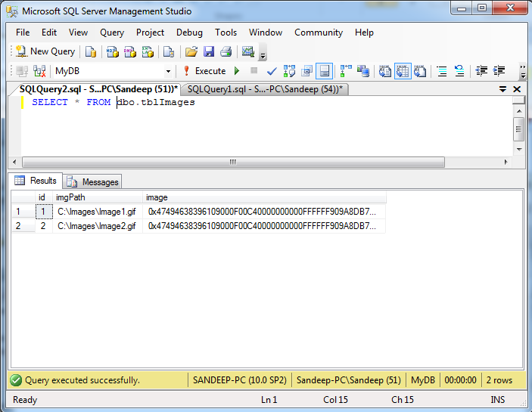Switch output to Results to Grid
This screenshot has width=532, height=412.
pos(403,71)
